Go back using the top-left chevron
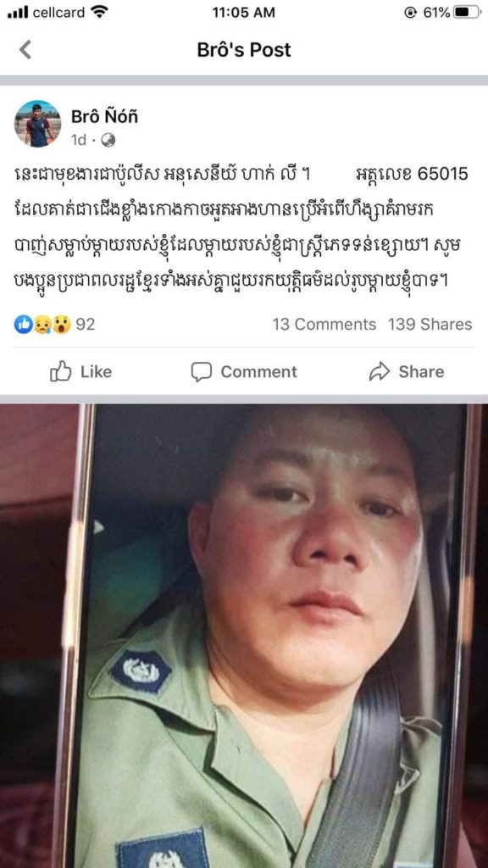 (25, 50)
